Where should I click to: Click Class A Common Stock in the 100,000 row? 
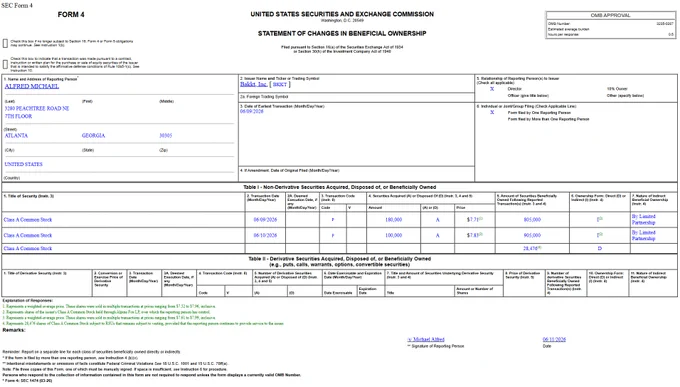(x=28, y=236)
